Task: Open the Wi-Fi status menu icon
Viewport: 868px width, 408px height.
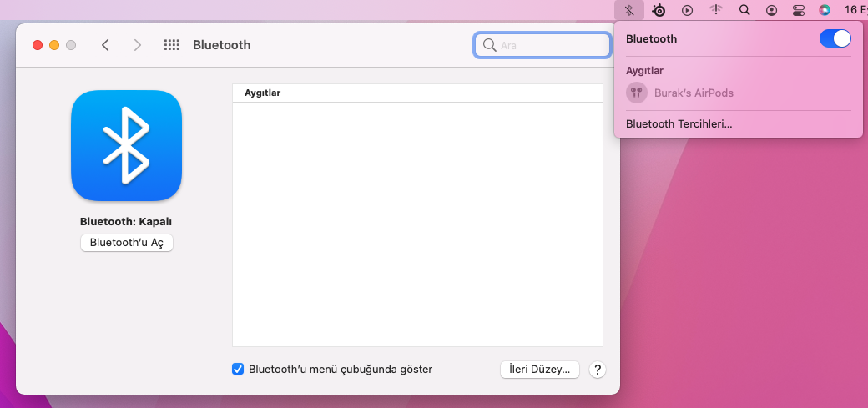Action: pyautogui.click(x=716, y=10)
